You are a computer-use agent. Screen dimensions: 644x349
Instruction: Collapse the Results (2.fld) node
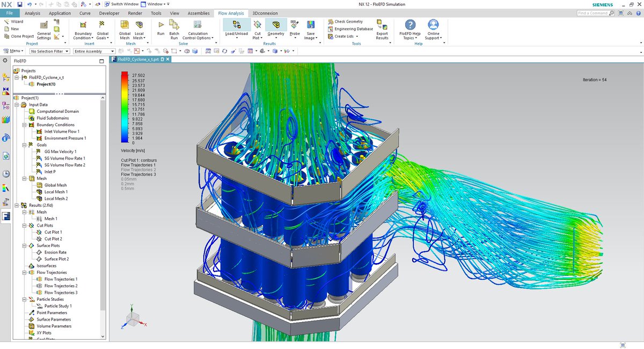[x=17, y=205]
